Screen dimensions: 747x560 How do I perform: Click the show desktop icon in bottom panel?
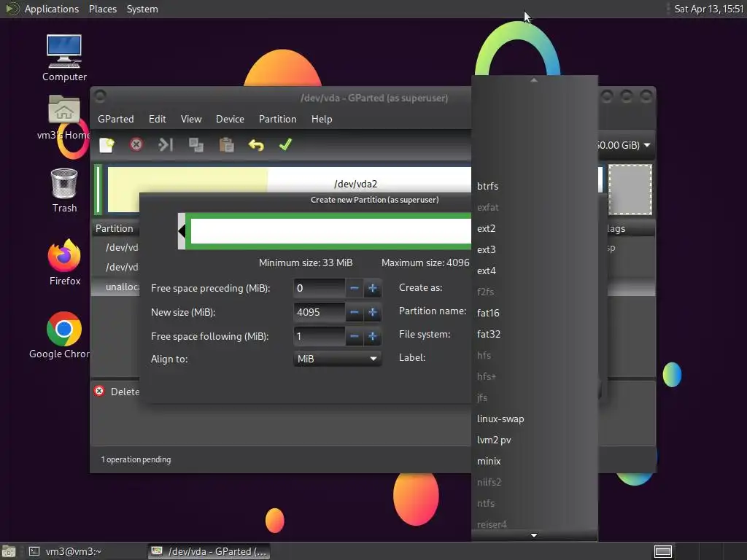[x=9, y=551]
